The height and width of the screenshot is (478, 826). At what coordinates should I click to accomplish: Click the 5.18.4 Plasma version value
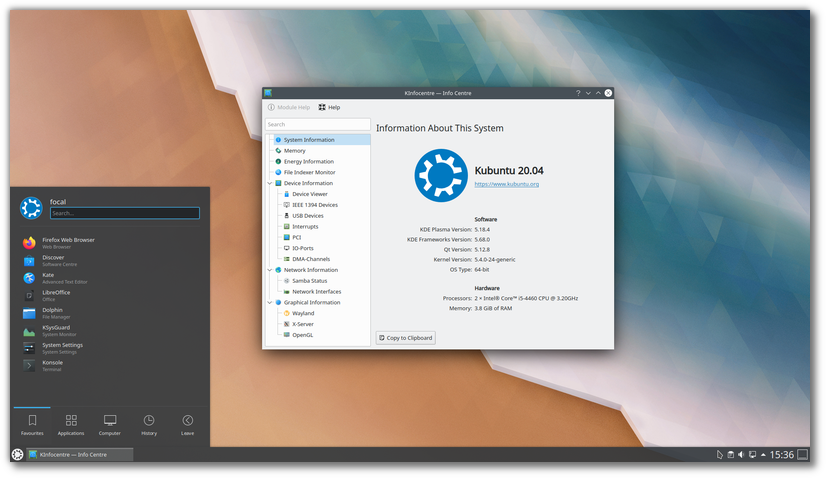(482, 229)
